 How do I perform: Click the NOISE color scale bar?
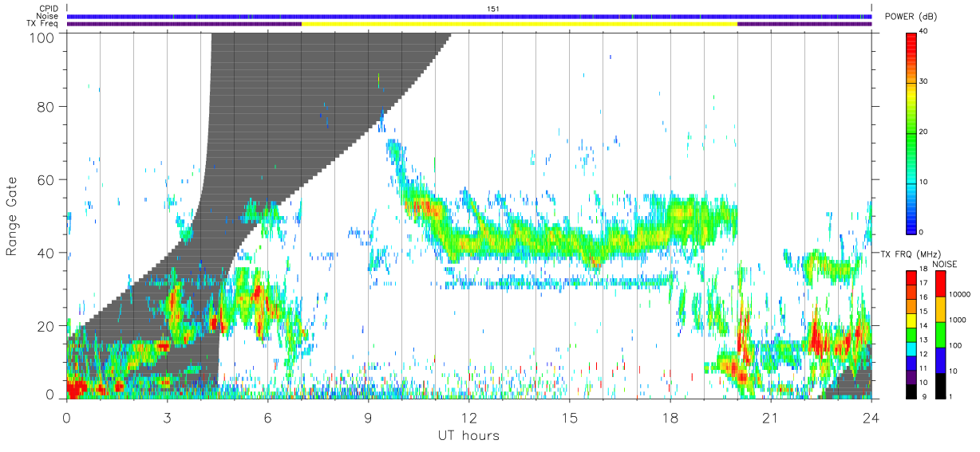tap(940, 334)
